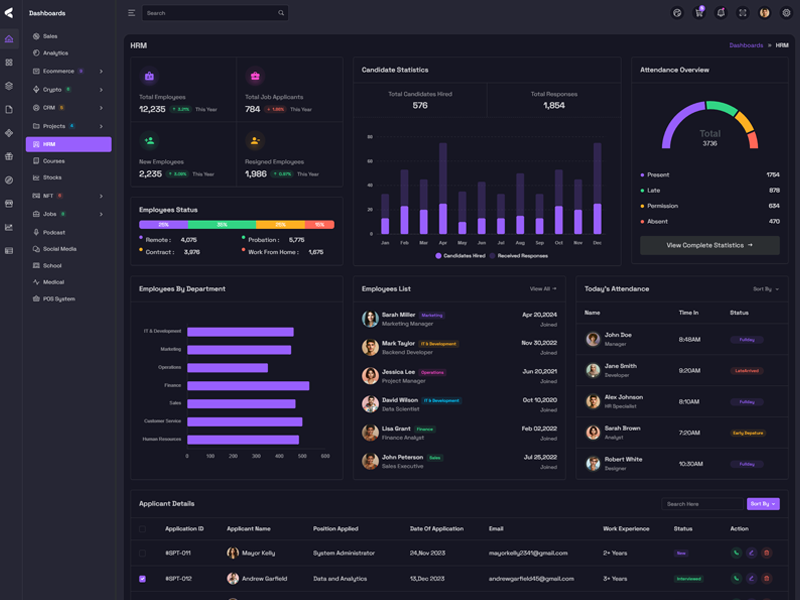
Task: Edit Mayor Kelly's application with pencil icon
Action: (751, 552)
